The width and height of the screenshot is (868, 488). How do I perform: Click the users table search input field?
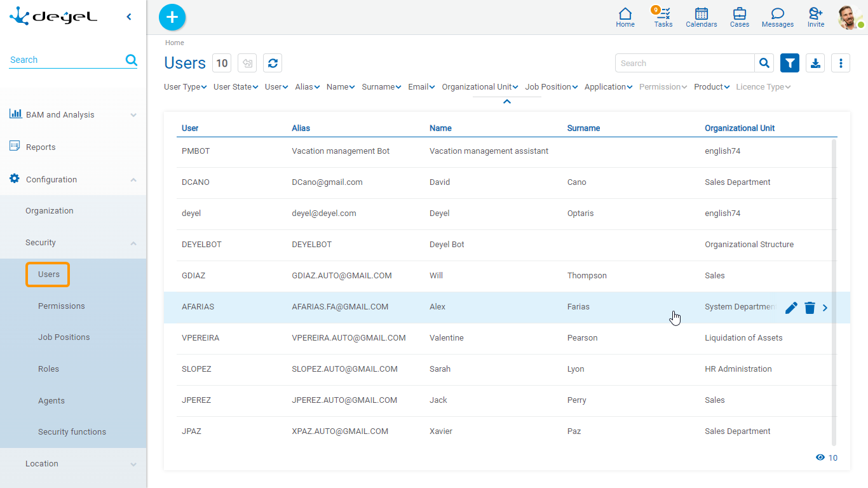684,63
